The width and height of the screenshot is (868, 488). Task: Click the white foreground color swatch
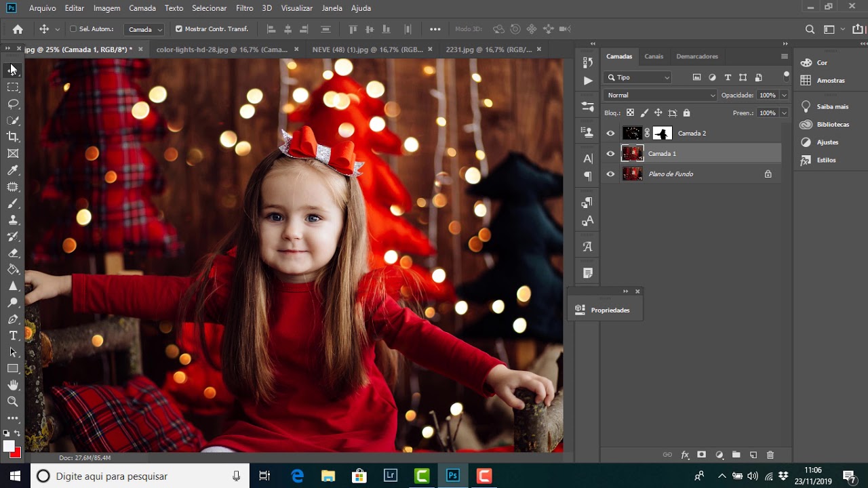coord(8,446)
